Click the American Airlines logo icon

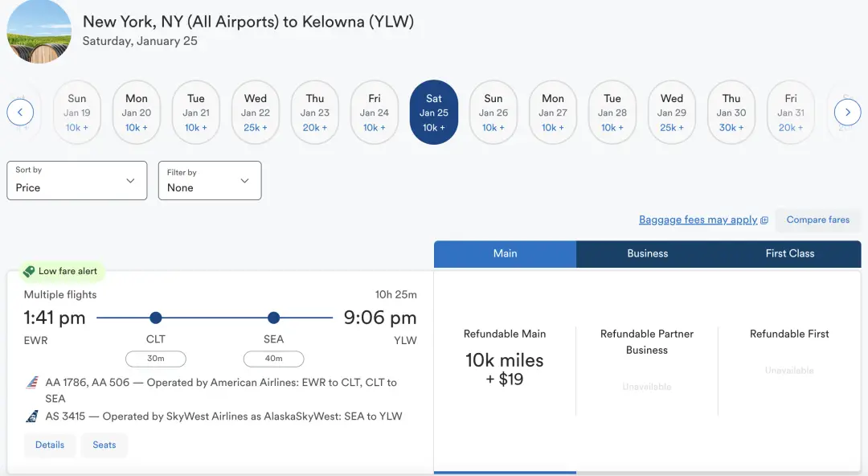click(x=32, y=383)
